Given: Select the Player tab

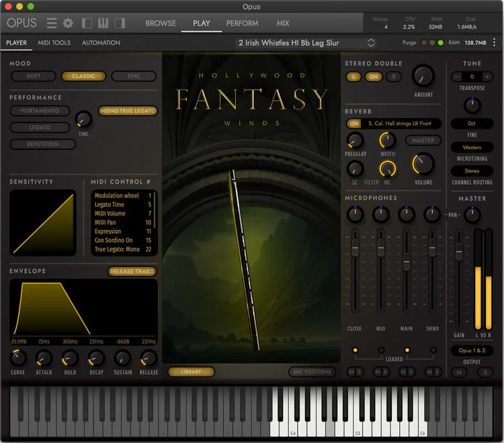Looking at the screenshot, I should tap(16, 43).
